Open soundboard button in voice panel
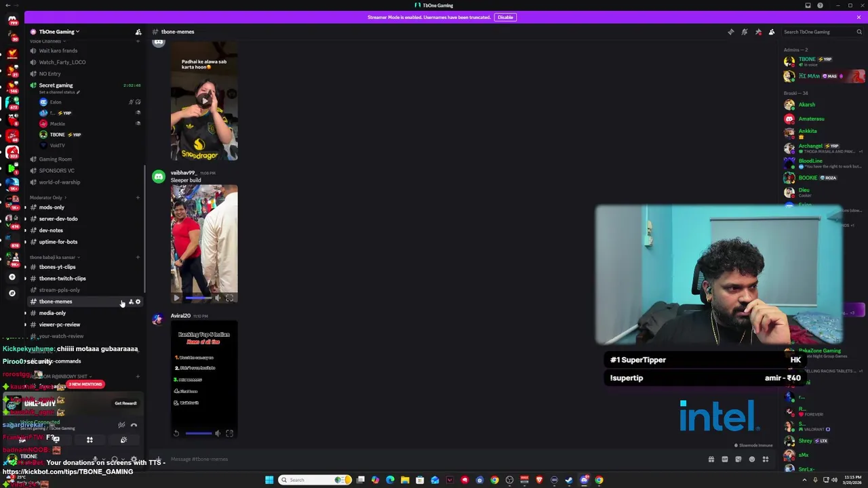Viewport: 868px width, 488px height. click(123, 440)
